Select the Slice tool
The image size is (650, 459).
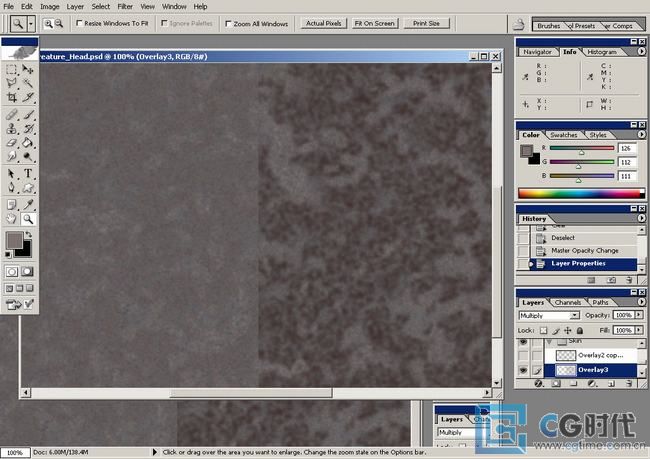click(27, 97)
